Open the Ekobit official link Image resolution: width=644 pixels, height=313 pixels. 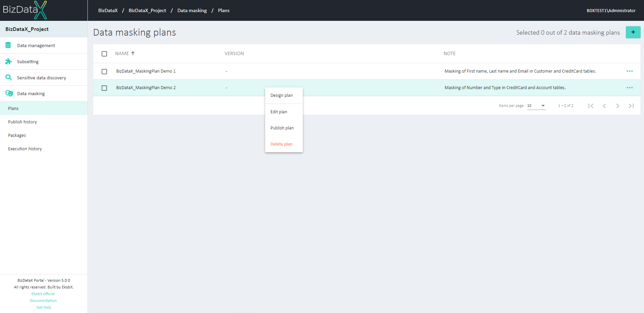[x=43, y=294]
